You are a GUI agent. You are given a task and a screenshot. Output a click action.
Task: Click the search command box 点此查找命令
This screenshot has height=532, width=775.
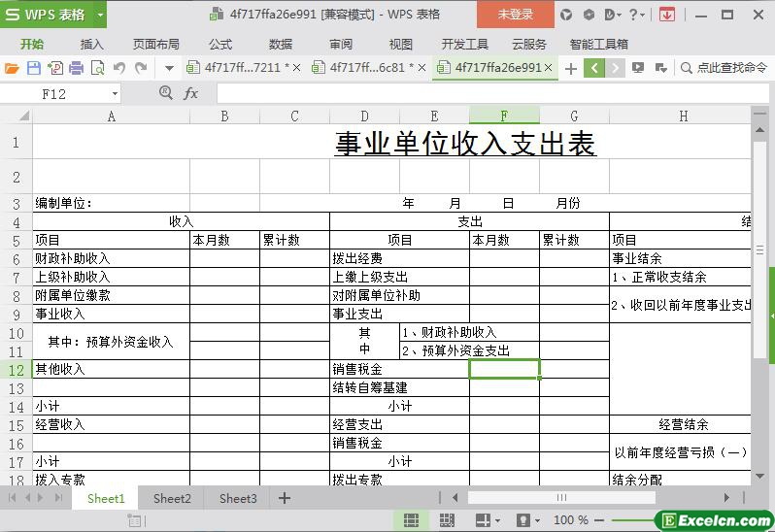[x=724, y=68]
